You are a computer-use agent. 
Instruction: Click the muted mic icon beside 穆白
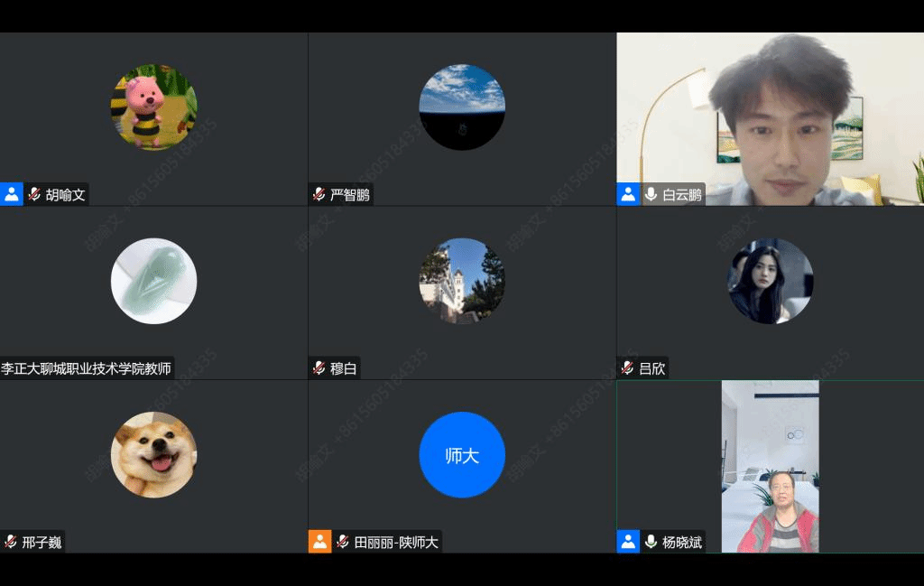pyautogui.click(x=319, y=367)
